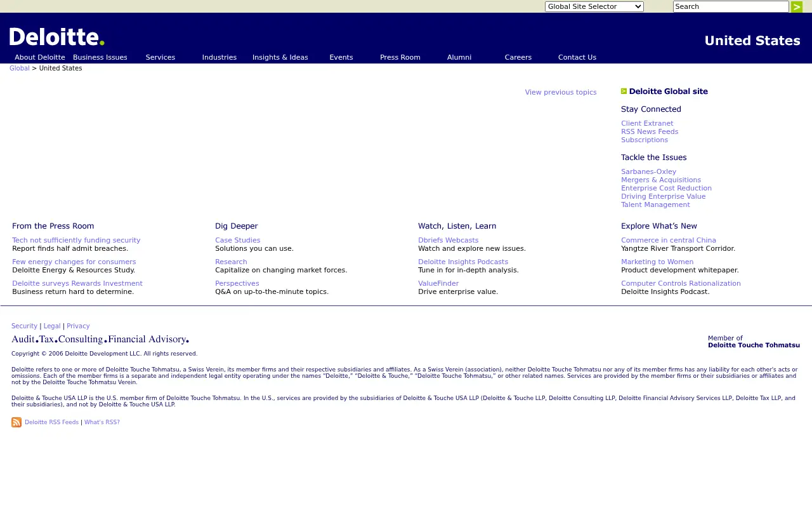Open the Industries menu item

(x=219, y=57)
